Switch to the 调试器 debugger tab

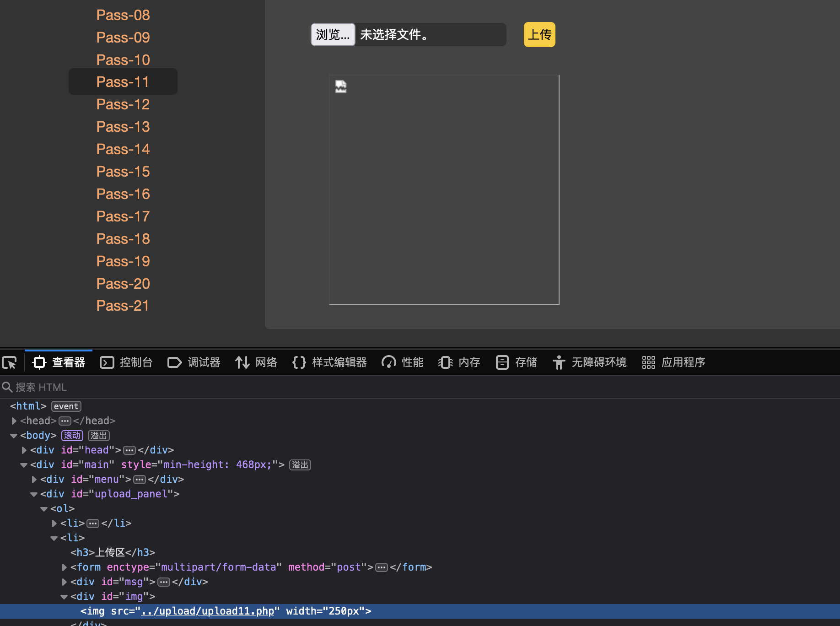194,362
